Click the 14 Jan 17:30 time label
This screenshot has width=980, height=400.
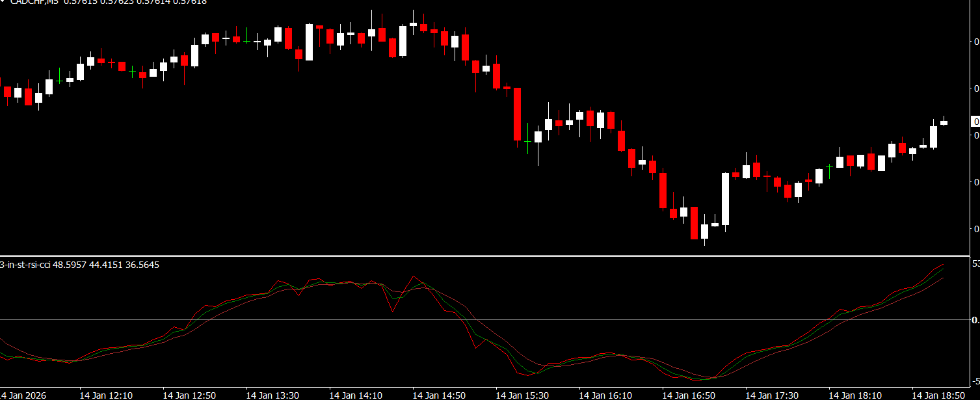pos(772,395)
